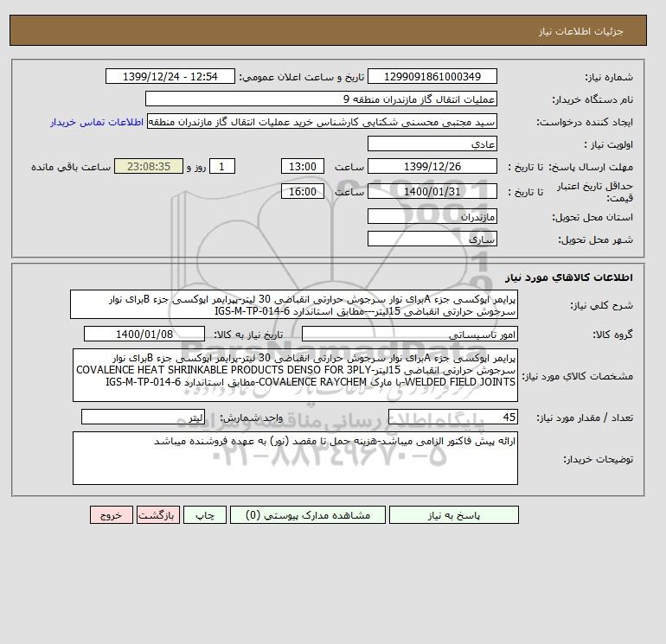The width and height of the screenshot is (666, 644).
Task: Click the استان محل تحویل label
Action: point(592,217)
